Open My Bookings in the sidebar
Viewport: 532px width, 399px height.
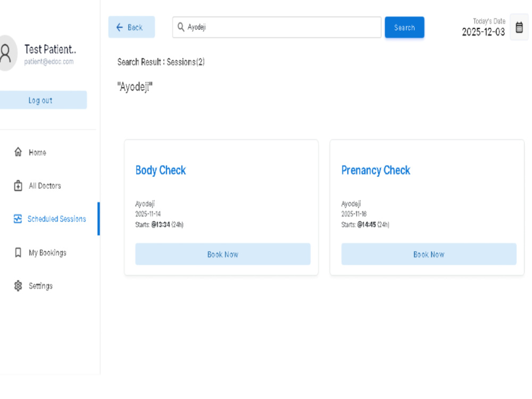tap(47, 253)
